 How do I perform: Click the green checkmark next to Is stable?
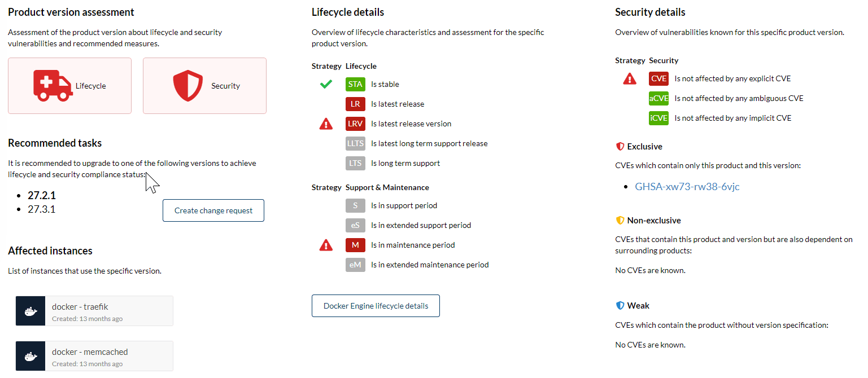coord(326,85)
